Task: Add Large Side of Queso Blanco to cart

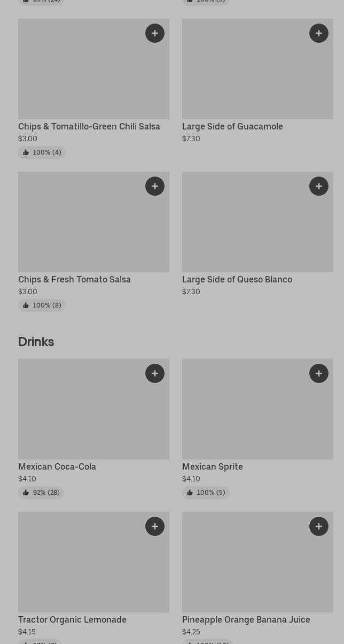Action: (x=319, y=186)
